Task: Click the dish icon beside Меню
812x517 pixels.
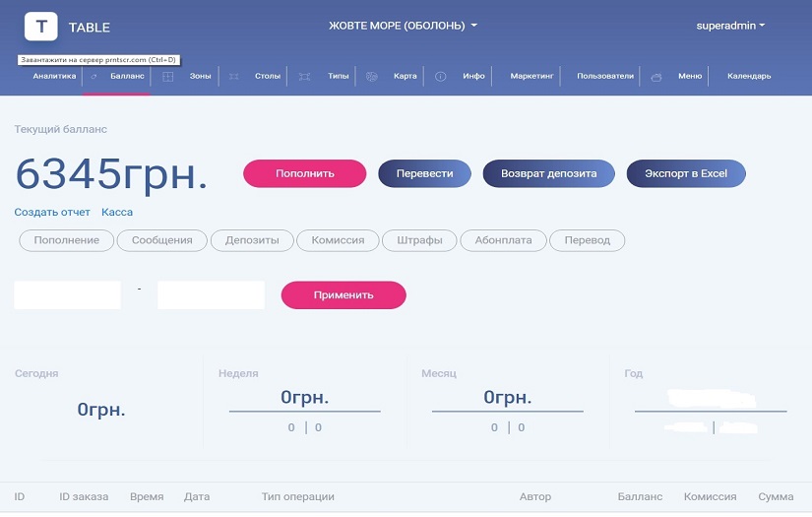Action: [x=656, y=77]
